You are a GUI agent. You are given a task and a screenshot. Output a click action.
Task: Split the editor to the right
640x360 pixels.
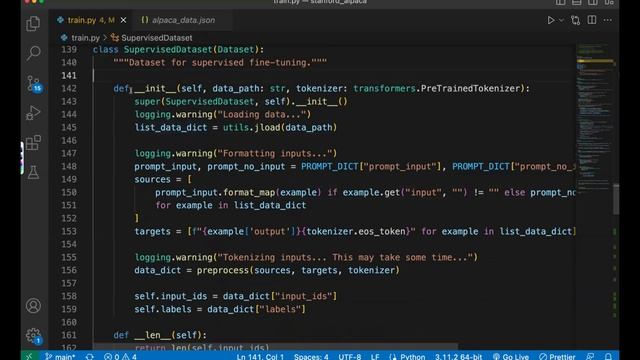[592, 20]
